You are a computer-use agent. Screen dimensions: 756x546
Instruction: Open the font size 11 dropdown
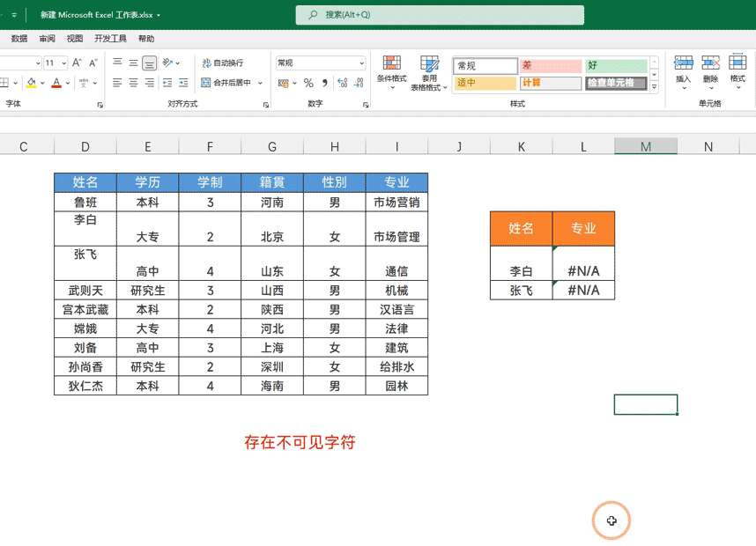(x=63, y=63)
